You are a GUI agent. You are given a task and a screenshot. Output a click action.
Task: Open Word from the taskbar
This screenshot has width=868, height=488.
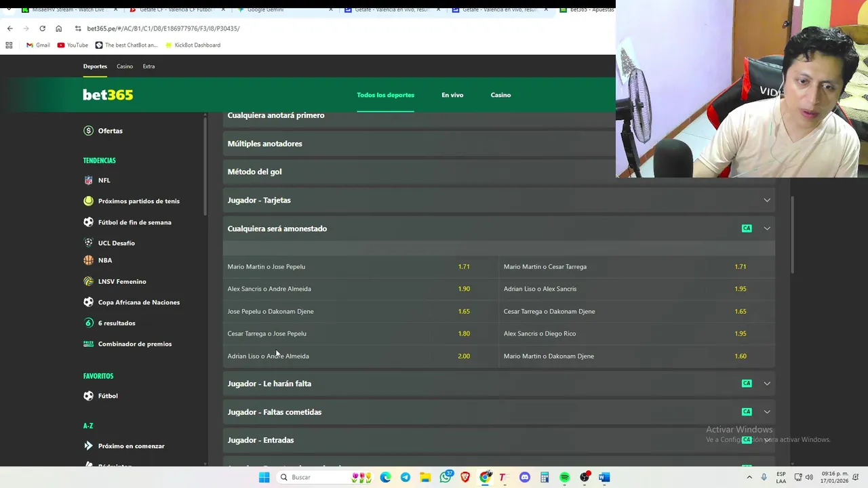(604, 477)
